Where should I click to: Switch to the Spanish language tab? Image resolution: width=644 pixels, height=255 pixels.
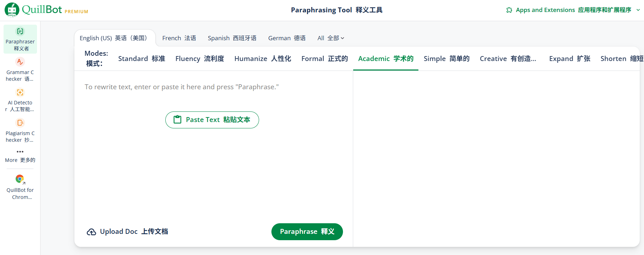pos(232,38)
